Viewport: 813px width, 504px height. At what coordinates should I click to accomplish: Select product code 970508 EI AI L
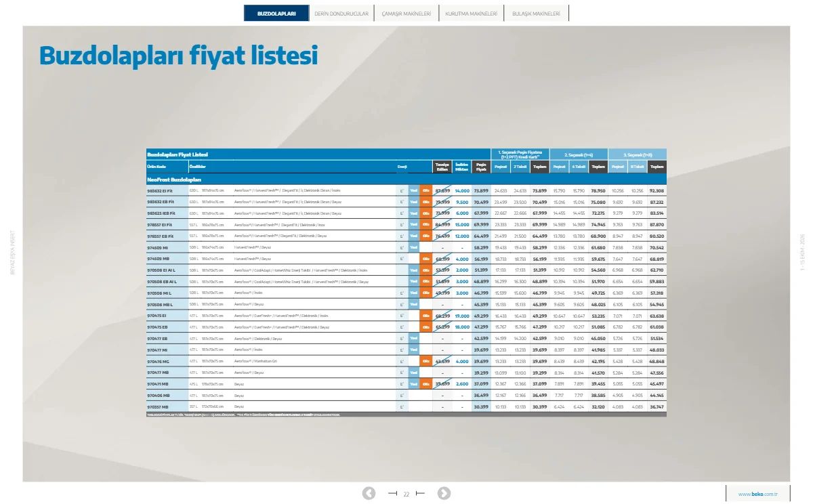click(x=162, y=270)
